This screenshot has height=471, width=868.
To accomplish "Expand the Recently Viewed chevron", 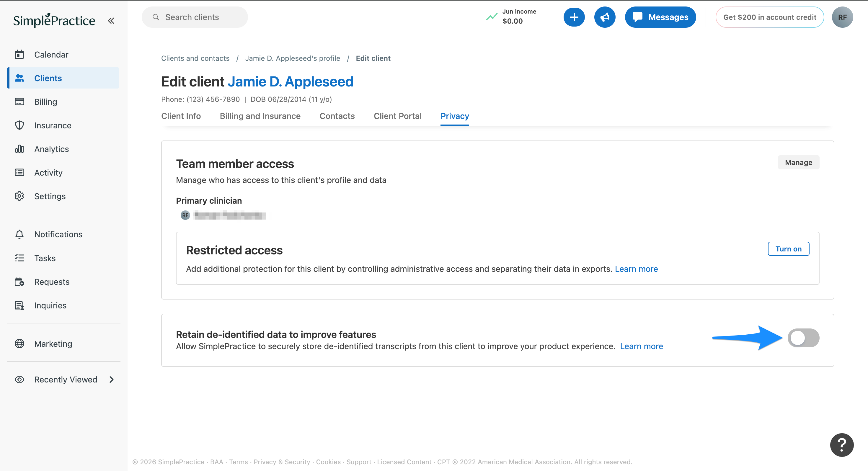I will point(112,379).
